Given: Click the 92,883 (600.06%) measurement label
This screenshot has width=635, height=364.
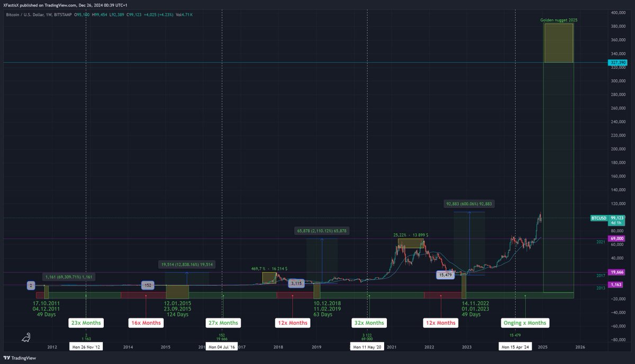Looking at the screenshot, I should click(469, 204).
